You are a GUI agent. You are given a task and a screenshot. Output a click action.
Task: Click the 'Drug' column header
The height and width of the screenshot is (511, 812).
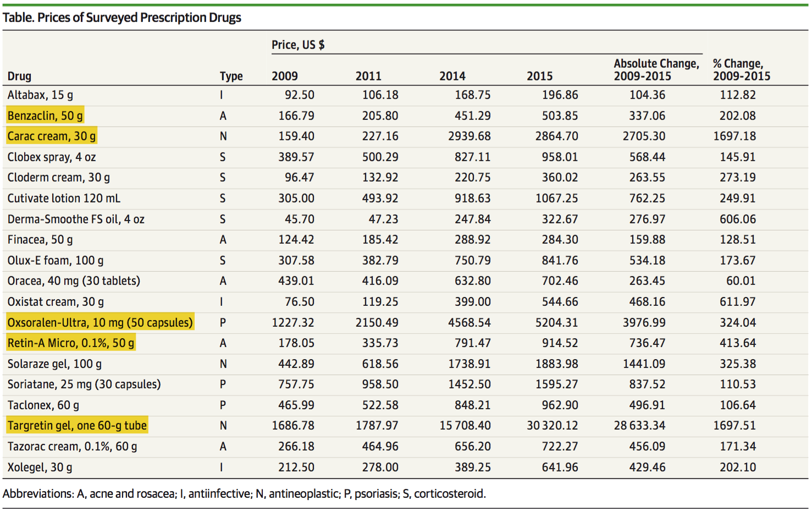point(19,76)
